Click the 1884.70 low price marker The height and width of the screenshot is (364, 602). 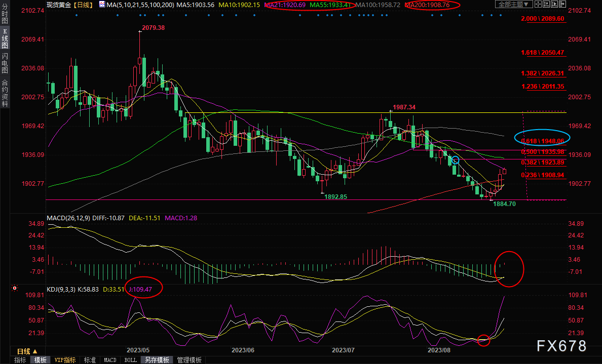[x=505, y=204]
